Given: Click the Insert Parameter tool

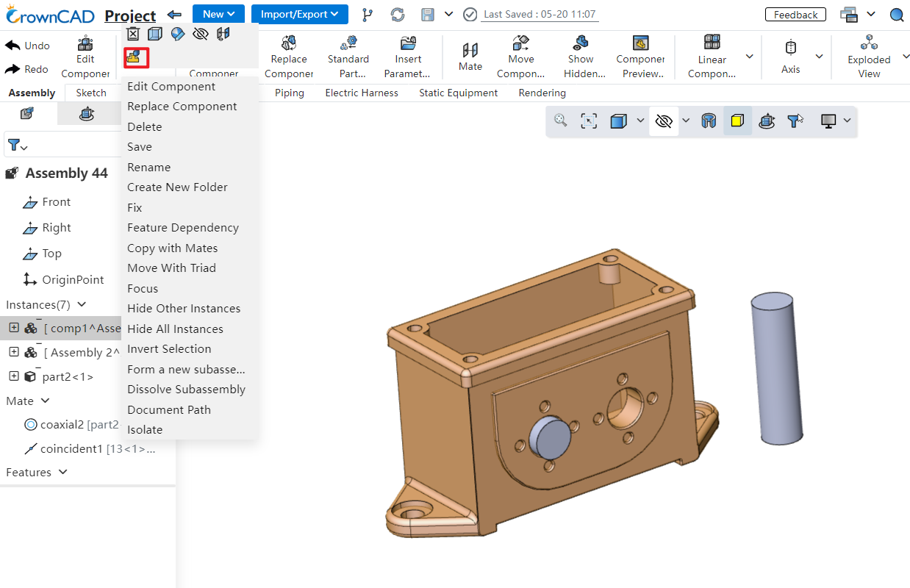Looking at the screenshot, I should click(x=408, y=57).
